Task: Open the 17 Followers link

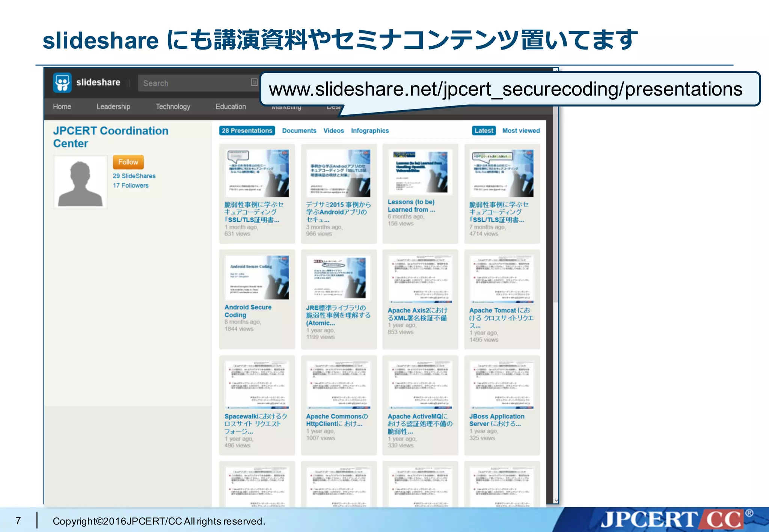Action: tap(131, 185)
